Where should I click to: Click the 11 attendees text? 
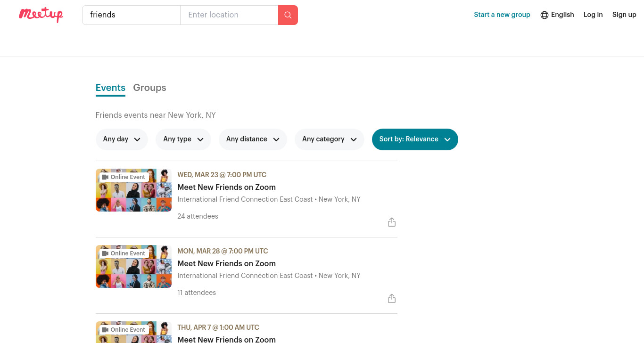pyautogui.click(x=197, y=293)
